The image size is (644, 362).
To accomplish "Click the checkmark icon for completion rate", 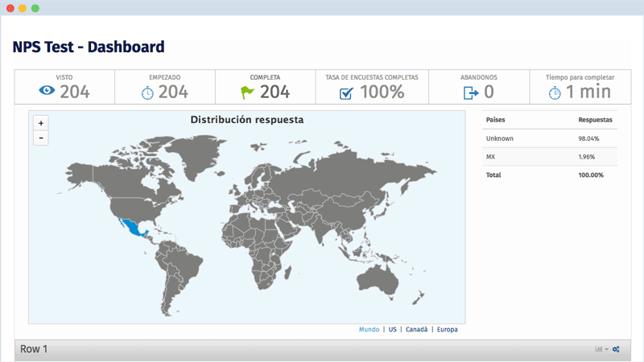I will click(x=346, y=93).
